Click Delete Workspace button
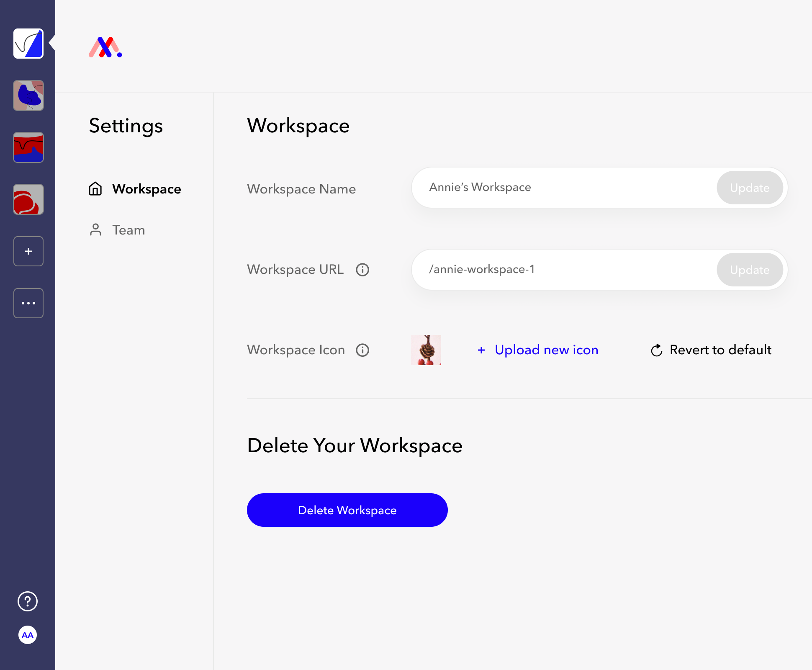 (347, 510)
